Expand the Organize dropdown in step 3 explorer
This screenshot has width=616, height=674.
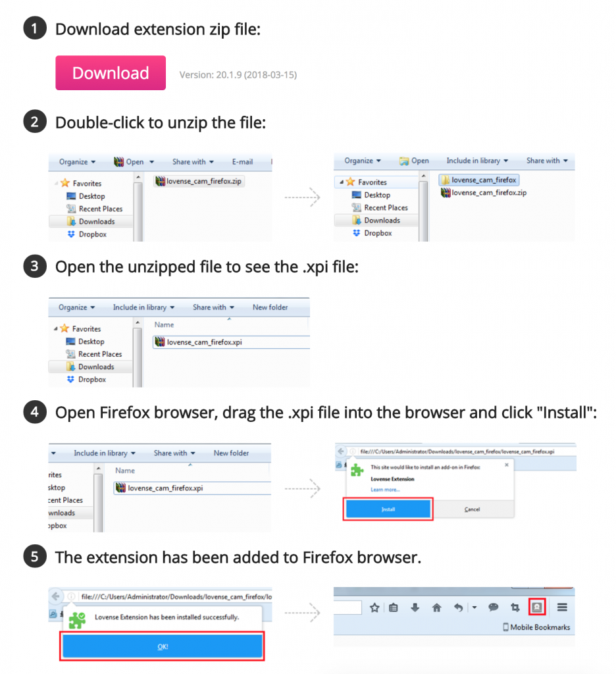tap(77, 307)
